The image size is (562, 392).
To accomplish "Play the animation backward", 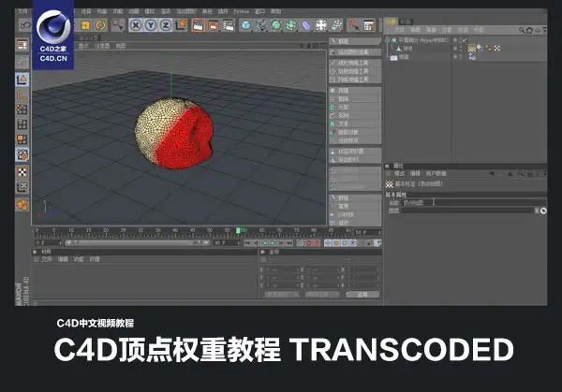I will 264,243.
